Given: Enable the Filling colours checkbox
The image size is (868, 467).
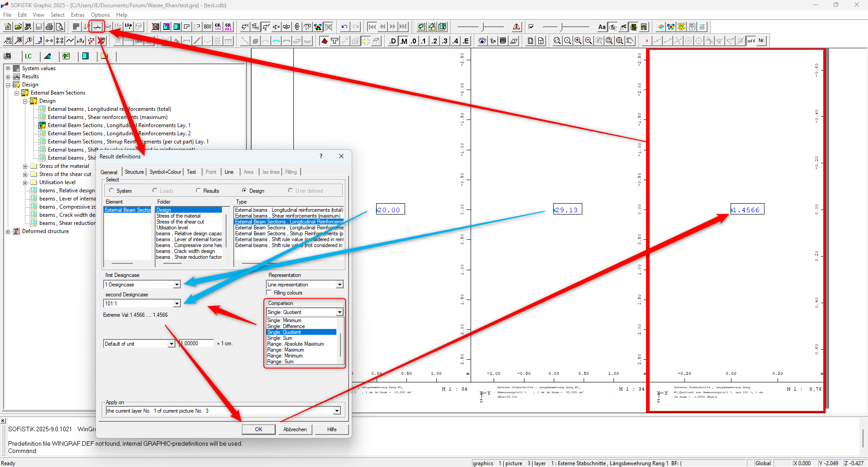Looking at the screenshot, I should tap(269, 293).
